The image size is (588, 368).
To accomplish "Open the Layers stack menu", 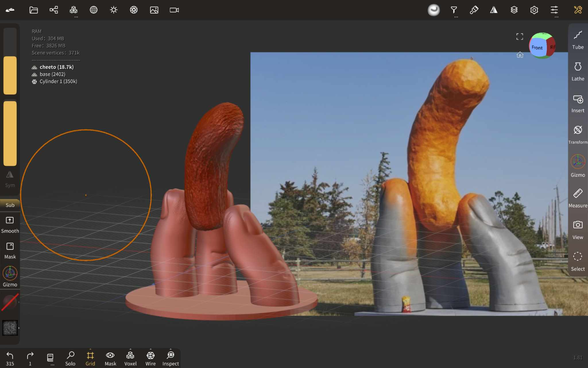I will click(514, 10).
